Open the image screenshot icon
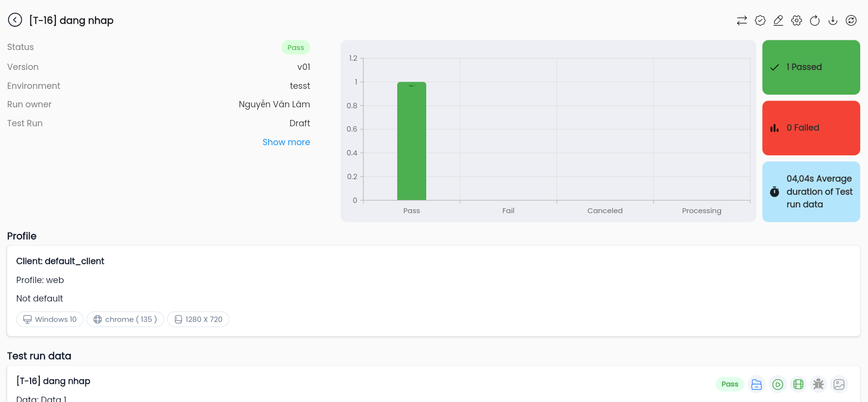The image size is (868, 402). (x=839, y=385)
